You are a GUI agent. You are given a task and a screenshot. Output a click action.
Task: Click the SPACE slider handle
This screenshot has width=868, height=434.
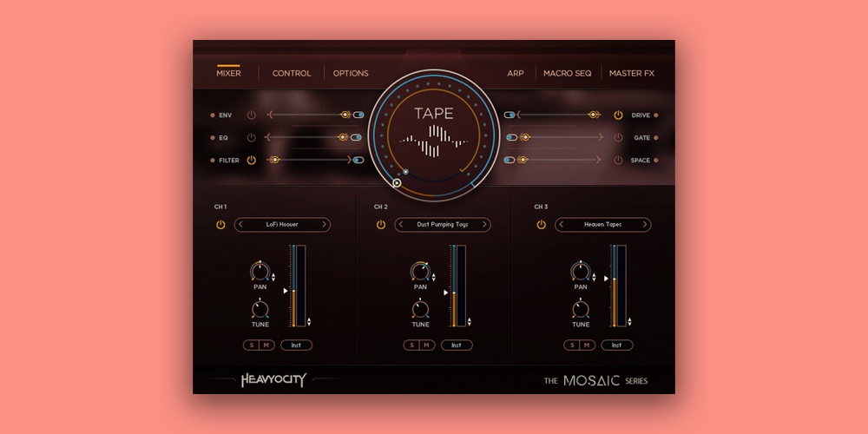pyautogui.click(x=522, y=160)
